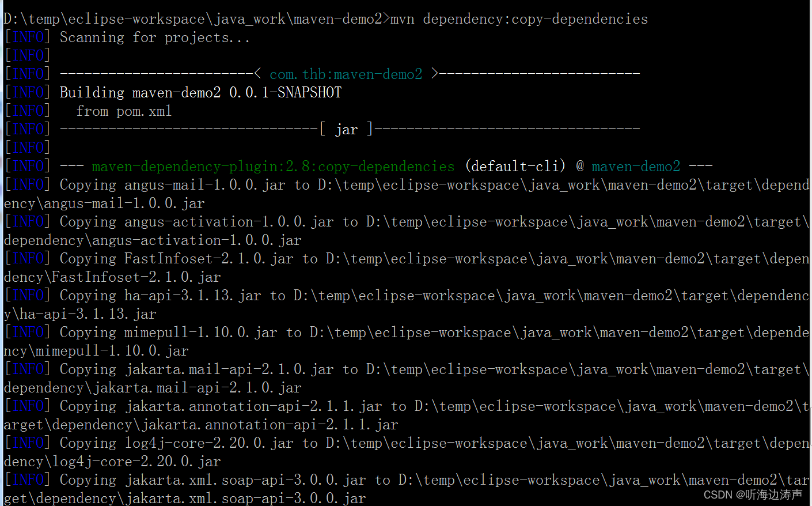Select wrapped line "ncy\mimepull-1.10.0.jar"

[x=96, y=351]
